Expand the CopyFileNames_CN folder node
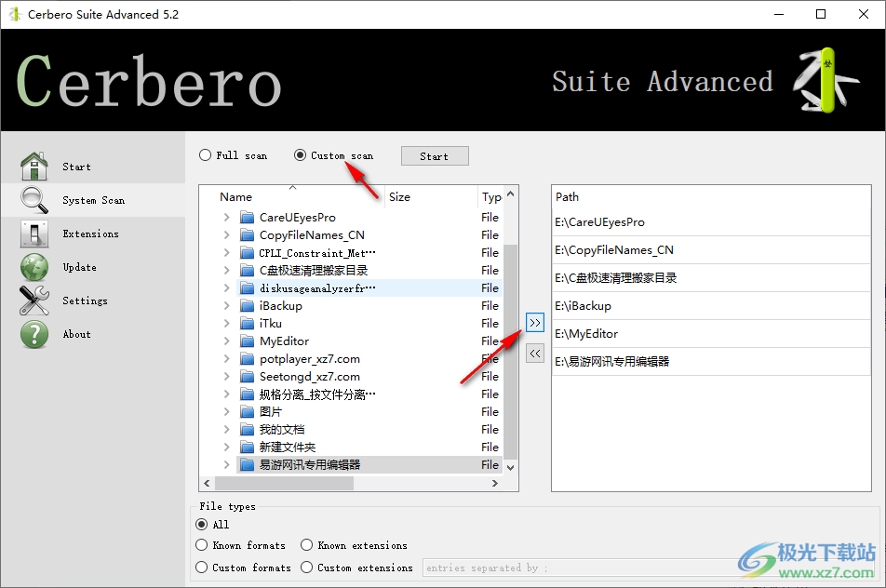Screen dimensions: 886x588 (x=226, y=235)
